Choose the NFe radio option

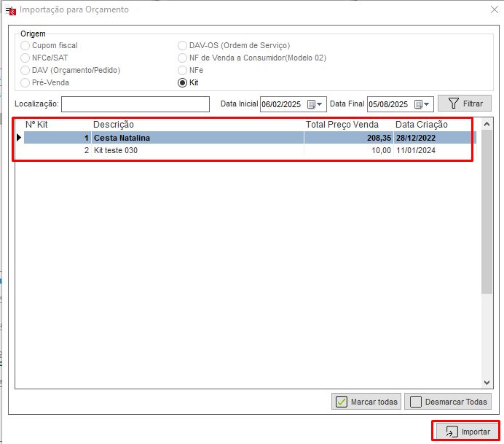(183, 70)
